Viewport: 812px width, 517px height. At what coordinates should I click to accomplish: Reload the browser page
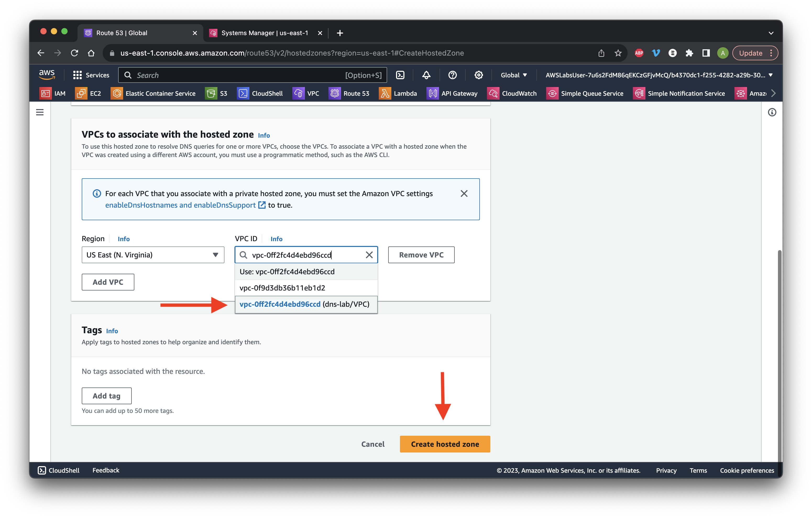click(75, 53)
